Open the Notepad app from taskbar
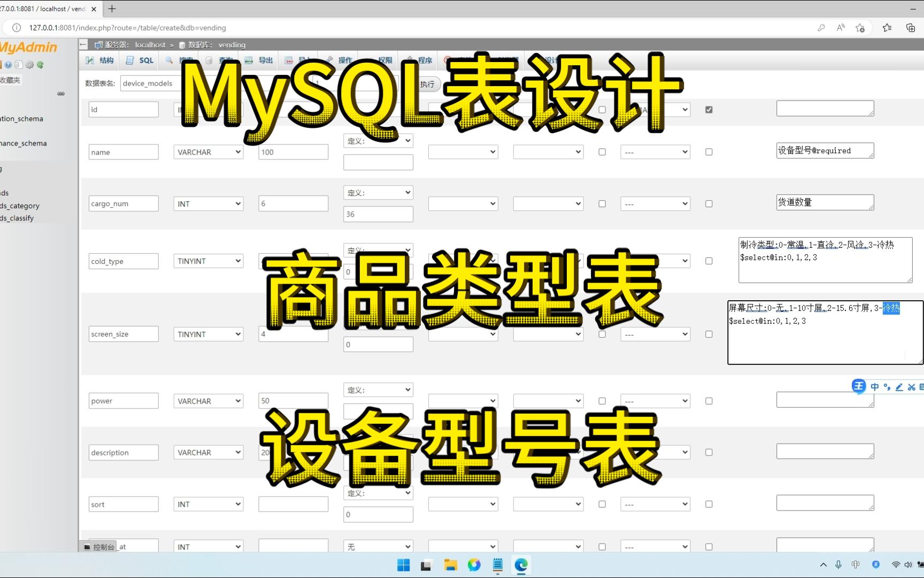Image resolution: width=924 pixels, height=578 pixels. [x=498, y=565]
